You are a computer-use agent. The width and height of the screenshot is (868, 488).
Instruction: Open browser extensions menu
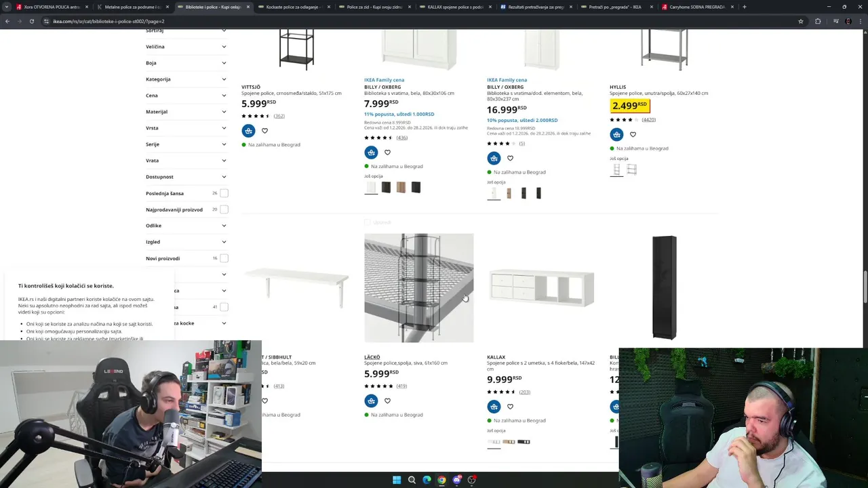[818, 21]
